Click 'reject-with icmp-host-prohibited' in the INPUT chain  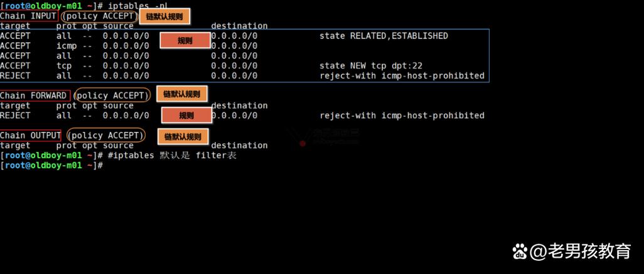(x=402, y=75)
